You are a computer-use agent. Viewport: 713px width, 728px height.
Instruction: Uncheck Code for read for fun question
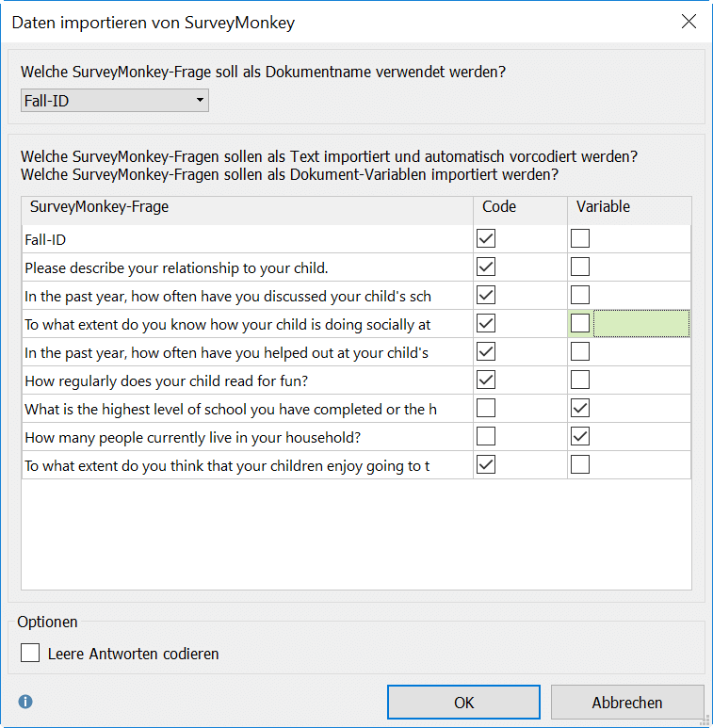[x=486, y=380]
